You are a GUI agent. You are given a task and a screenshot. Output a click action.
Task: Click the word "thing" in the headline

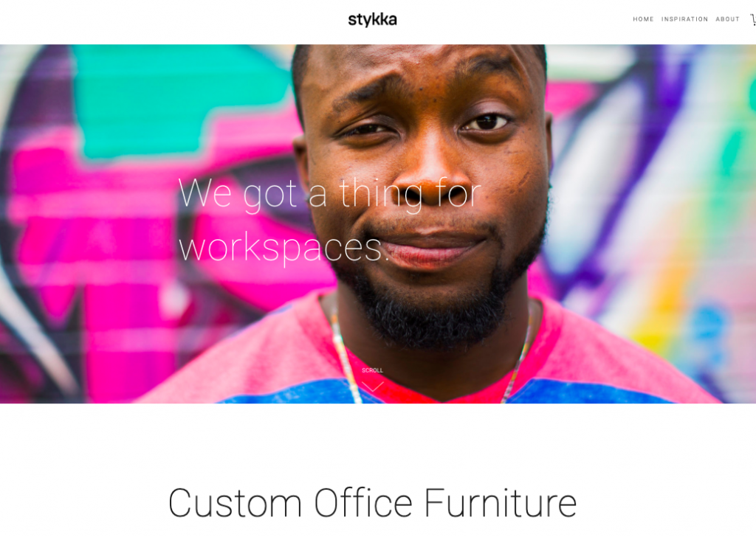[380, 195]
